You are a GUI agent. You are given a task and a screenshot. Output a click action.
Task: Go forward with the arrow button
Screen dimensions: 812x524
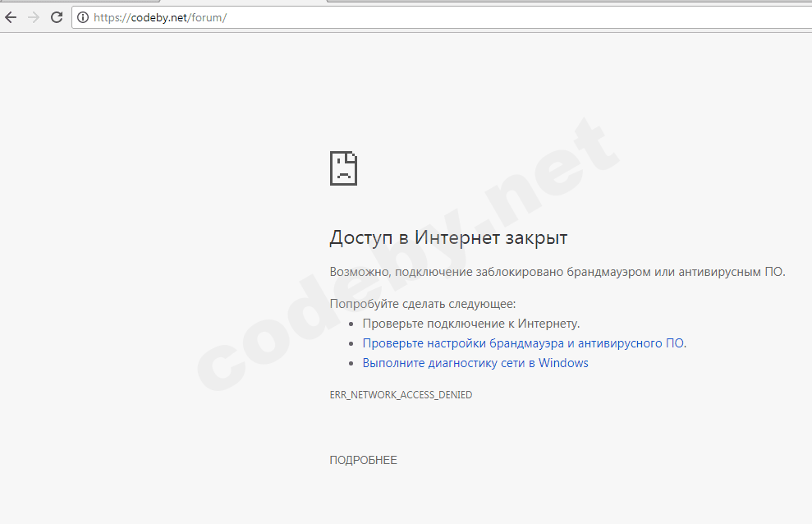(x=34, y=17)
